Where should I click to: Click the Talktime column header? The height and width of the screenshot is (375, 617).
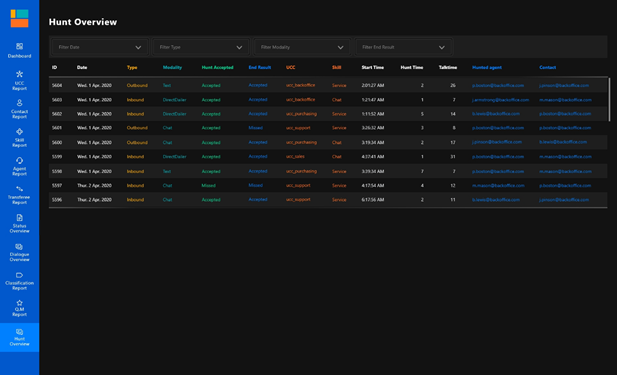448,68
